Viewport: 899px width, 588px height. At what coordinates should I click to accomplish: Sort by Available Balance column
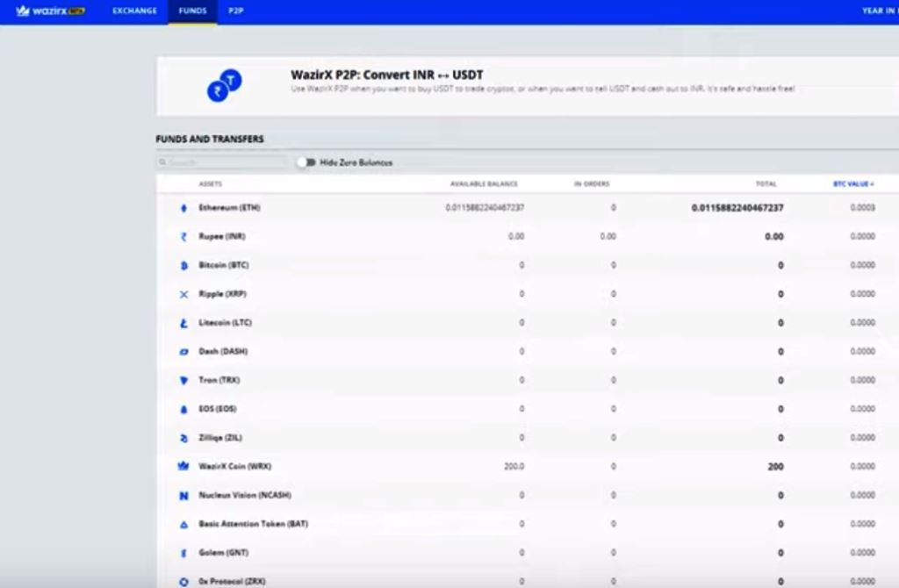[x=484, y=184]
